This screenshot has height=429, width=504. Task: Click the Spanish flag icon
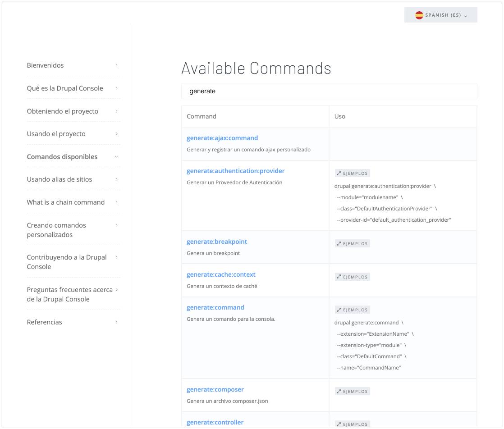coord(419,15)
